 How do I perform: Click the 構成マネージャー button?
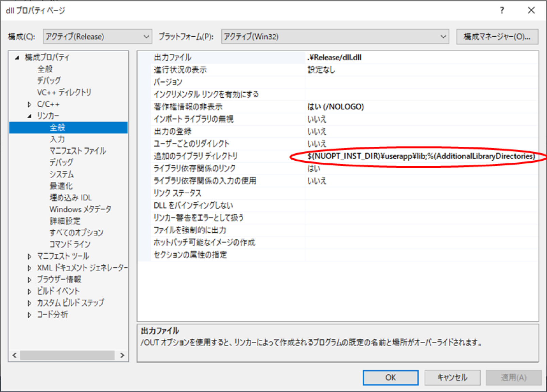coord(497,37)
